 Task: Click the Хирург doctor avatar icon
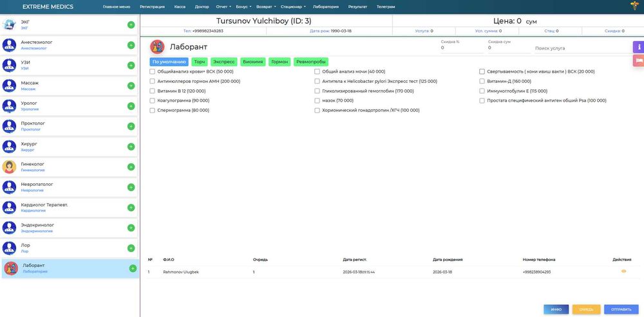click(x=9, y=147)
